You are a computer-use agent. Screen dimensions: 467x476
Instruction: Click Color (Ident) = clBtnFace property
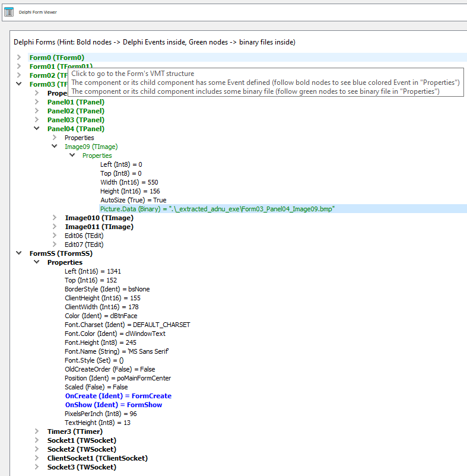[101, 316]
